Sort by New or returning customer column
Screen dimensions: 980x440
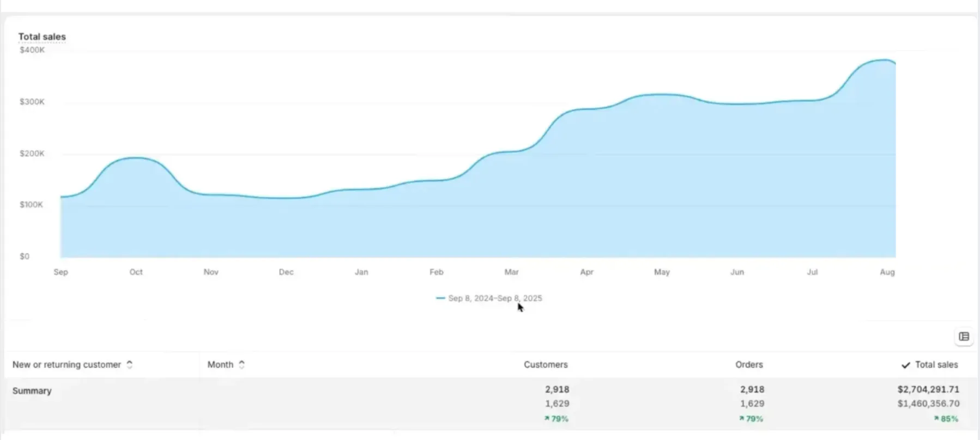pyautogui.click(x=66, y=365)
